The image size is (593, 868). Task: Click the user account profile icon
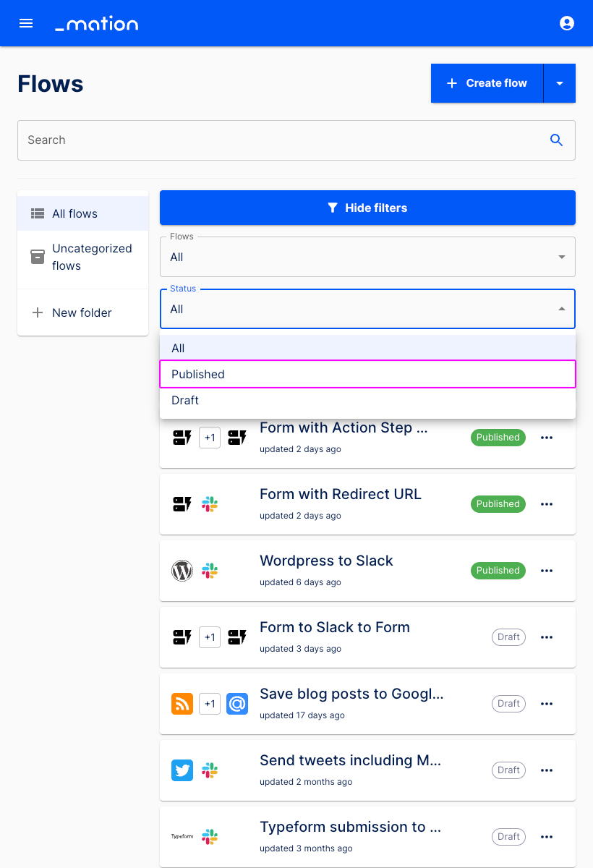point(567,23)
